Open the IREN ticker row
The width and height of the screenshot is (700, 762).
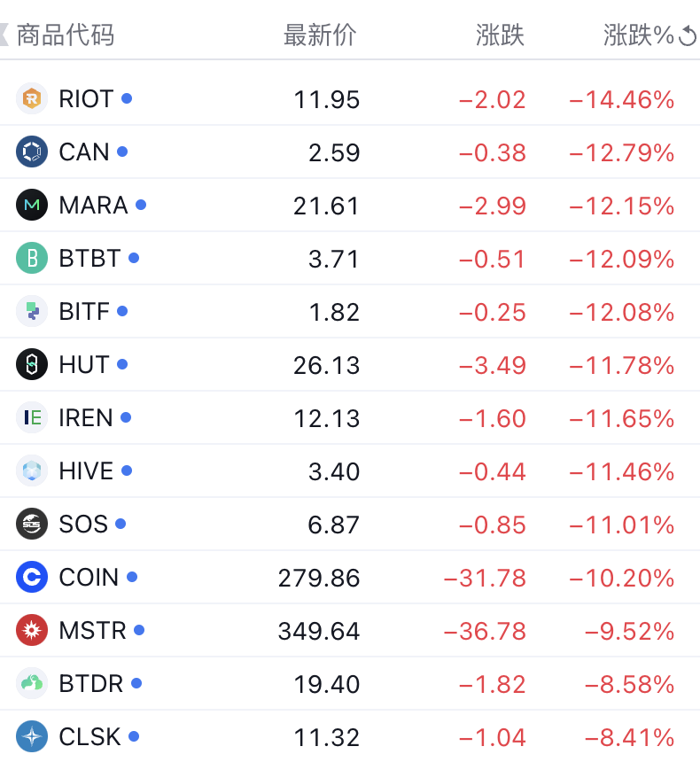pyautogui.click(x=86, y=417)
